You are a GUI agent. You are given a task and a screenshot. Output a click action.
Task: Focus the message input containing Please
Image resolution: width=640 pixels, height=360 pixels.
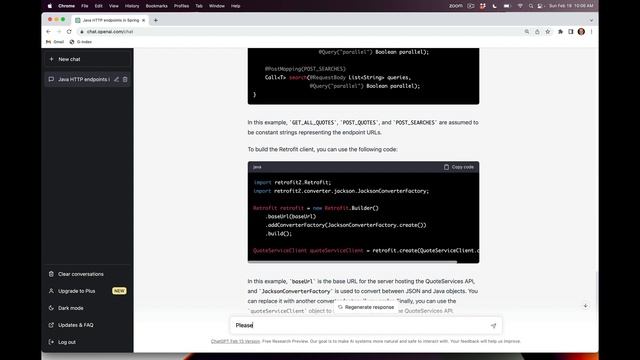(366, 325)
